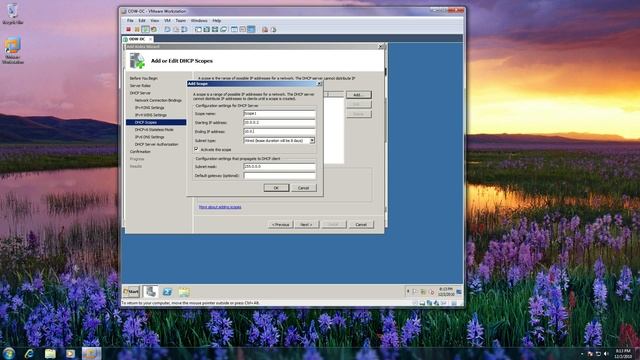Open the View menu
Viewport: 640px width, 360px height.
(x=155, y=20)
